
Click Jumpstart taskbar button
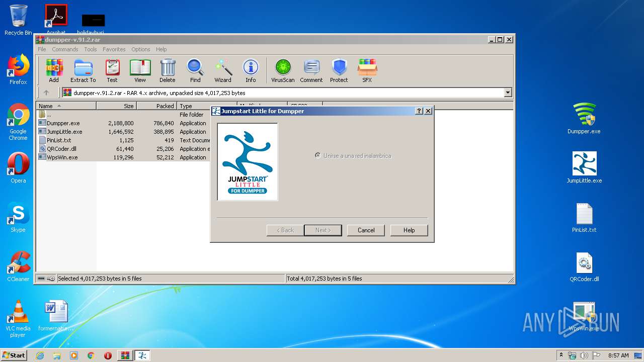142,355
